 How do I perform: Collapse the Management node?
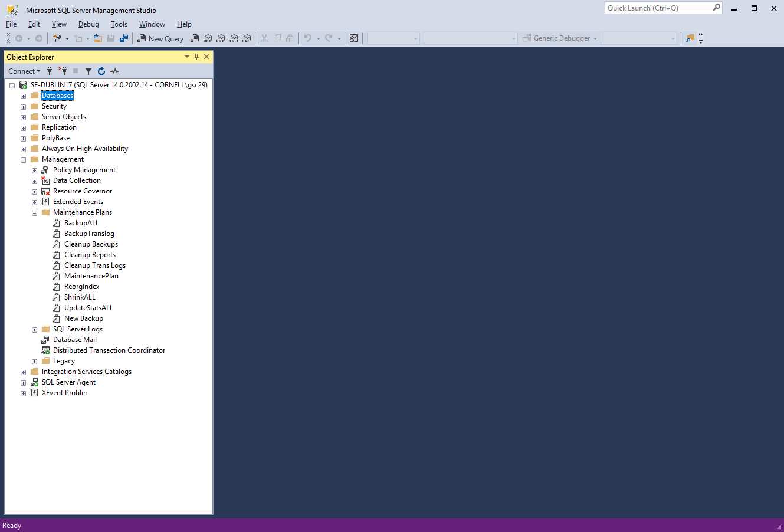[x=23, y=159]
